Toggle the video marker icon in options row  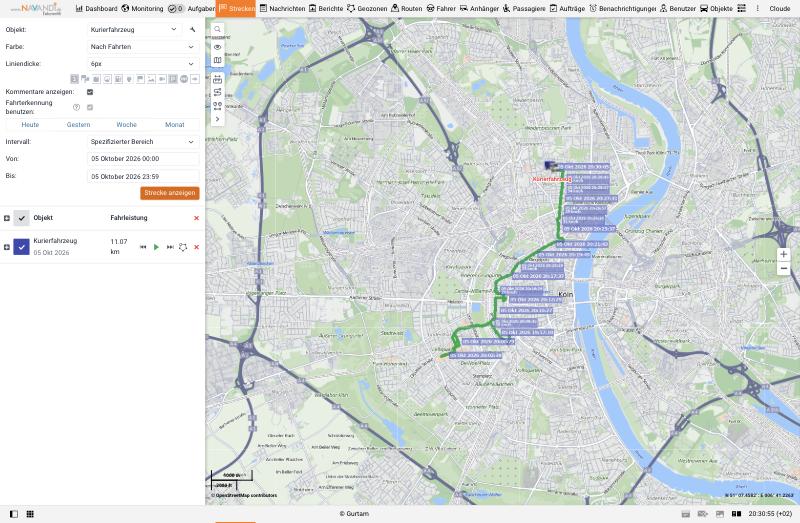click(x=162, y=79)
